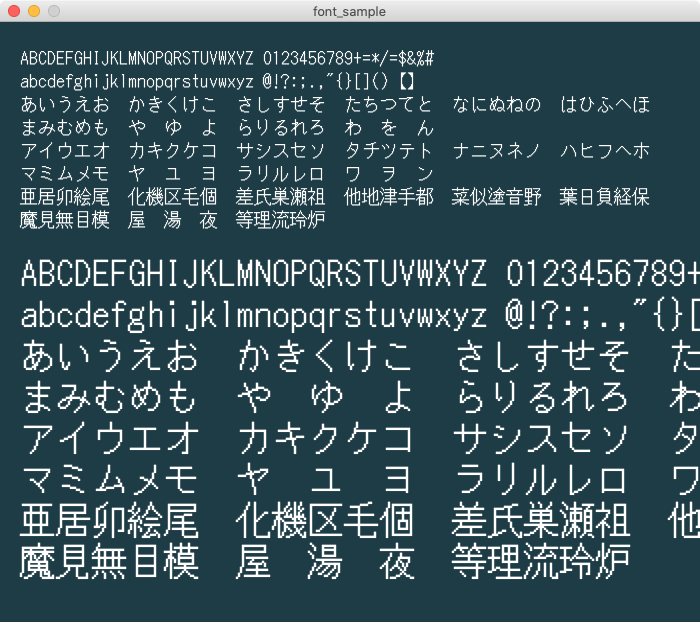
Task: Click the small katakana ハヒフヘホ group
Action: 604,151
